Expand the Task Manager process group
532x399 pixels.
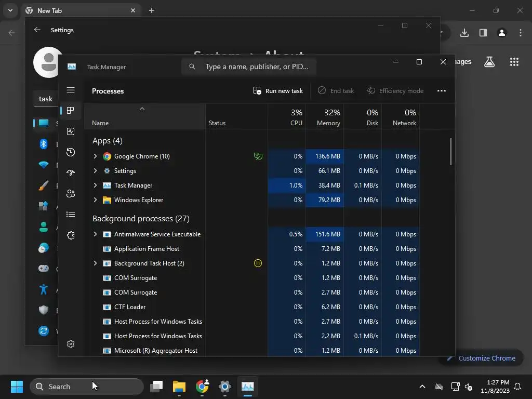pos(96,185)
